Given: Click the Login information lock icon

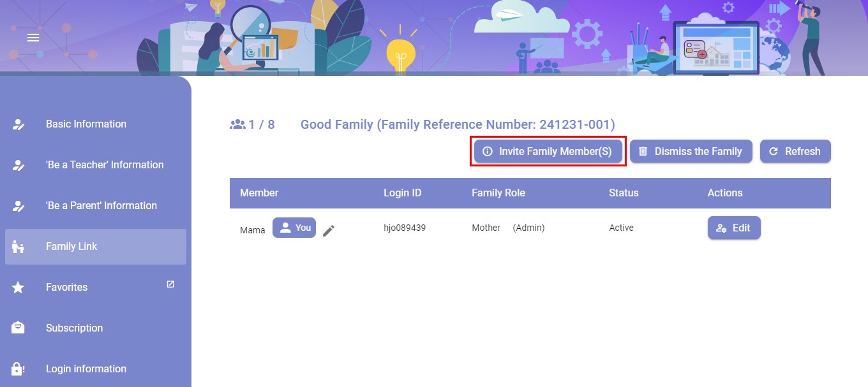Looking at the screenshot, I should pos(19,369).
